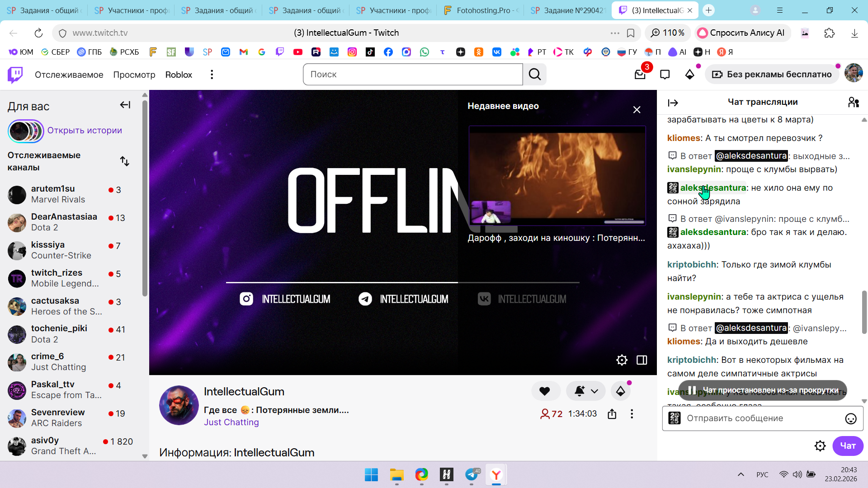Open the chat community members icon
The image size is (868, 488).
(x=853, y=103)
